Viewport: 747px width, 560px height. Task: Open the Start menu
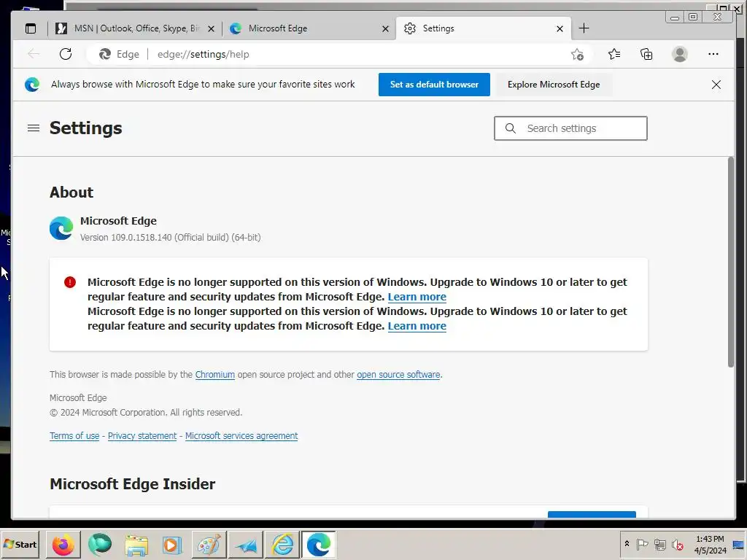coord(20,544)
